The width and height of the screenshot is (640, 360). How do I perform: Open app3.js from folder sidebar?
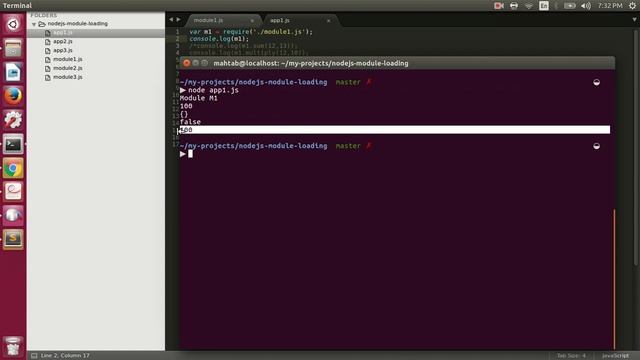[62, 51]
